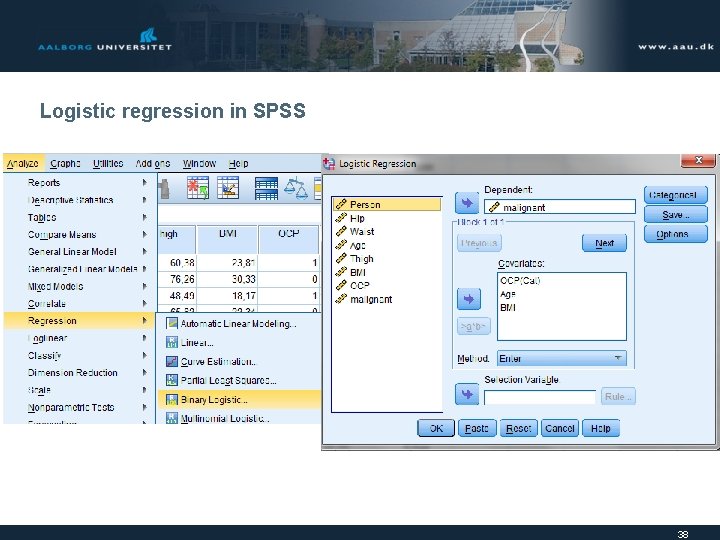Select Person in the variable list
This screenshot has height=540, width=720.
click(387, 204)
